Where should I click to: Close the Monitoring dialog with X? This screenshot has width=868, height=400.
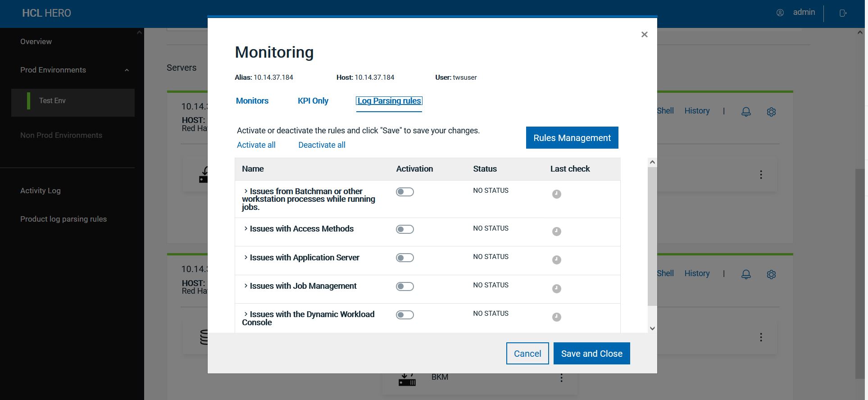tap(644, 35)
